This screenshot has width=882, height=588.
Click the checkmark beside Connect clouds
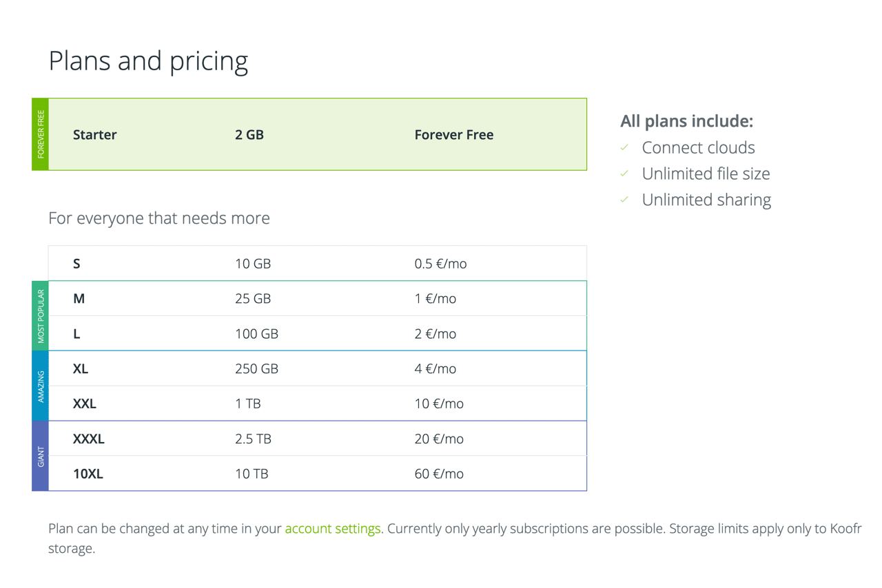click(624, 147)
